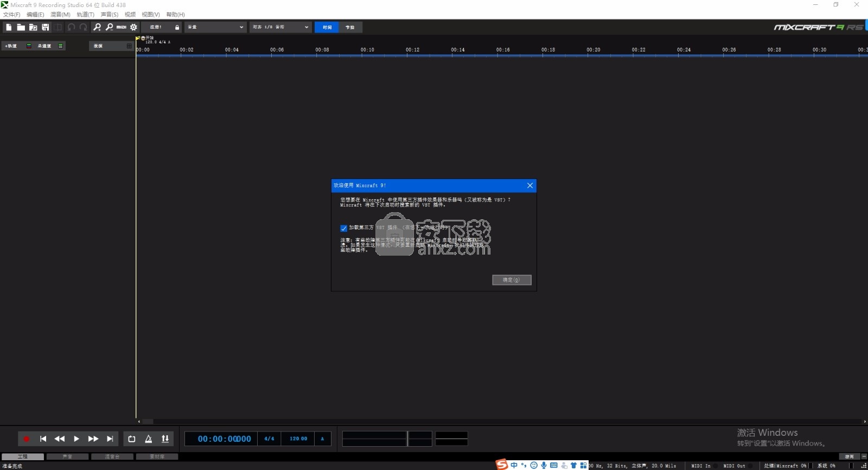Open the snap 1/8 note dropdown

pyautogui.click(x=280, y=27)
